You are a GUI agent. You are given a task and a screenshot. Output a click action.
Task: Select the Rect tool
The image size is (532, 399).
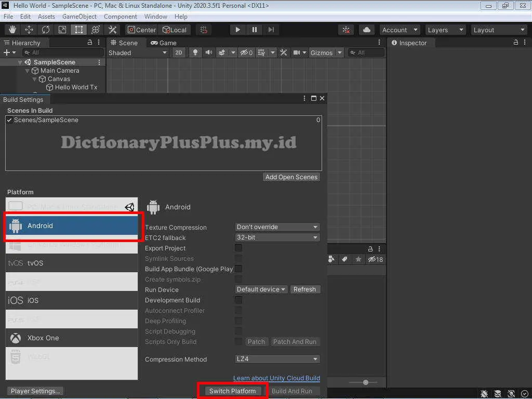click(79, 30)
